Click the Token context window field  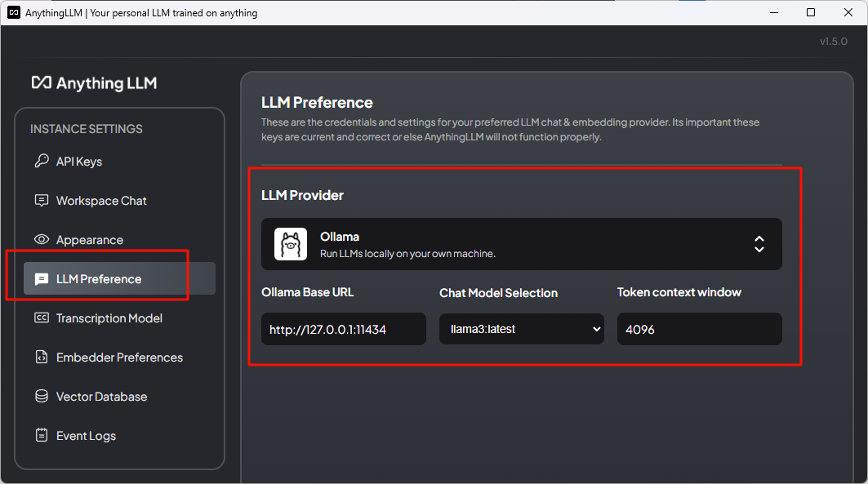tap(699, 329)
